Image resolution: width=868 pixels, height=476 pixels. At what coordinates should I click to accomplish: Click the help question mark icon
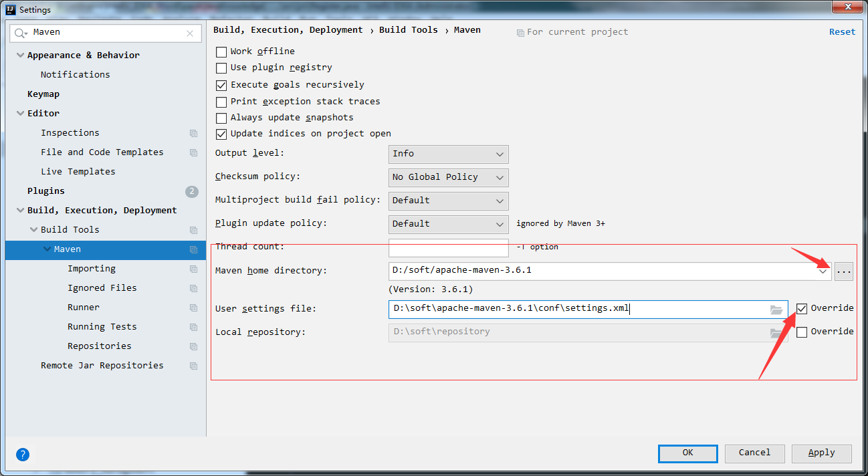(23, 455)
